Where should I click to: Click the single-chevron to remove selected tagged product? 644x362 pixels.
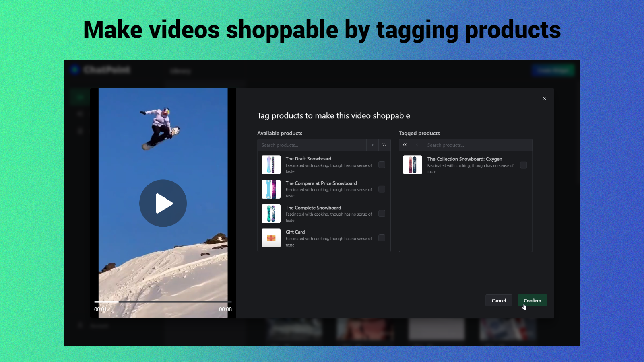pos(417,145)
